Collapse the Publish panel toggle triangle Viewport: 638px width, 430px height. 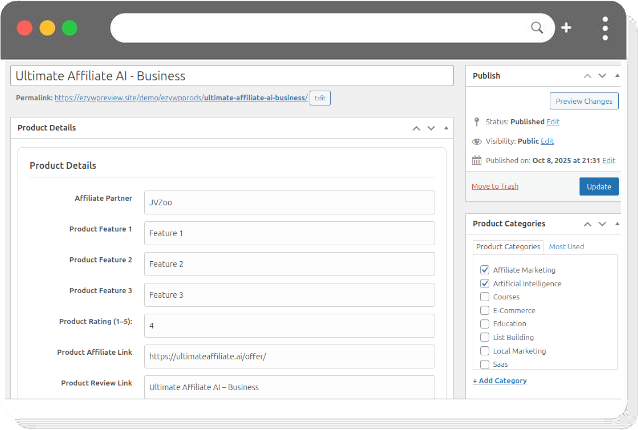tap(615, 76)
